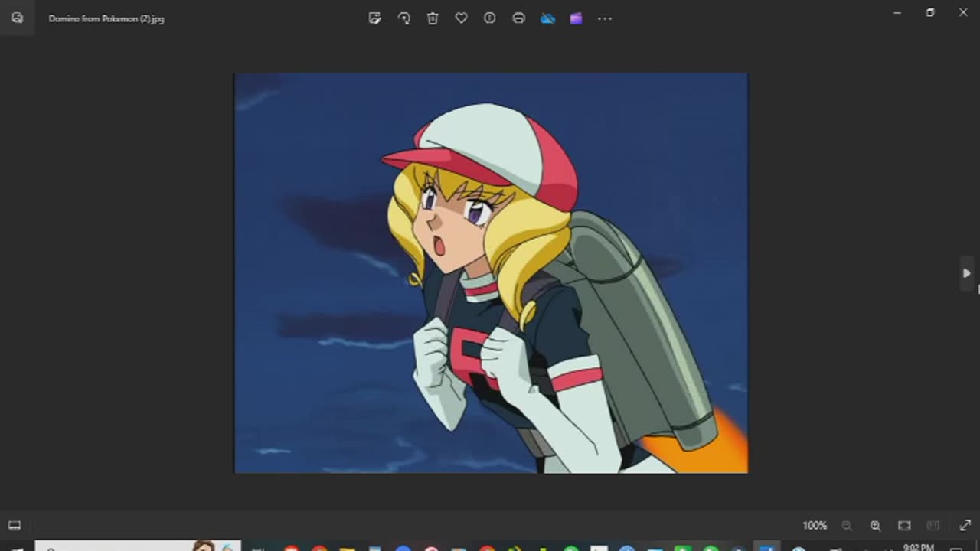
Task: Click the zoom out magnifier icon
Action: (x=847, y=526)
